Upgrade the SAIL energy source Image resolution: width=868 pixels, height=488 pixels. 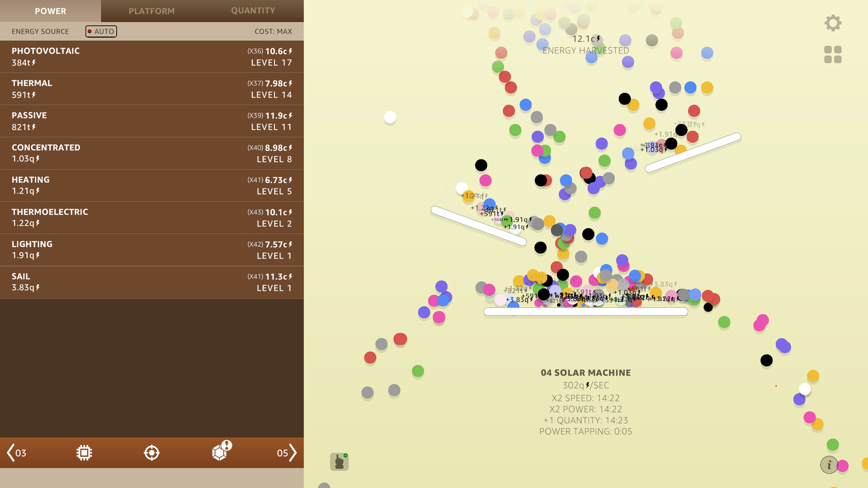151,282
